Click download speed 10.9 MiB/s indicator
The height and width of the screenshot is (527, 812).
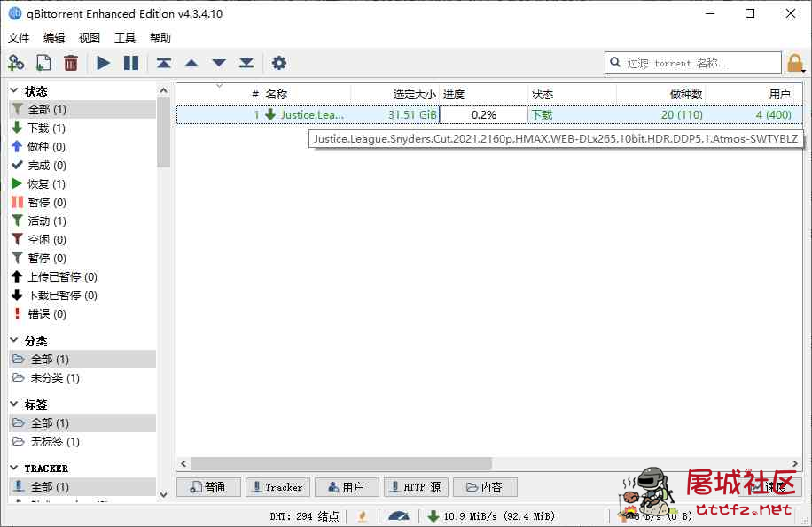pos(491,516)
